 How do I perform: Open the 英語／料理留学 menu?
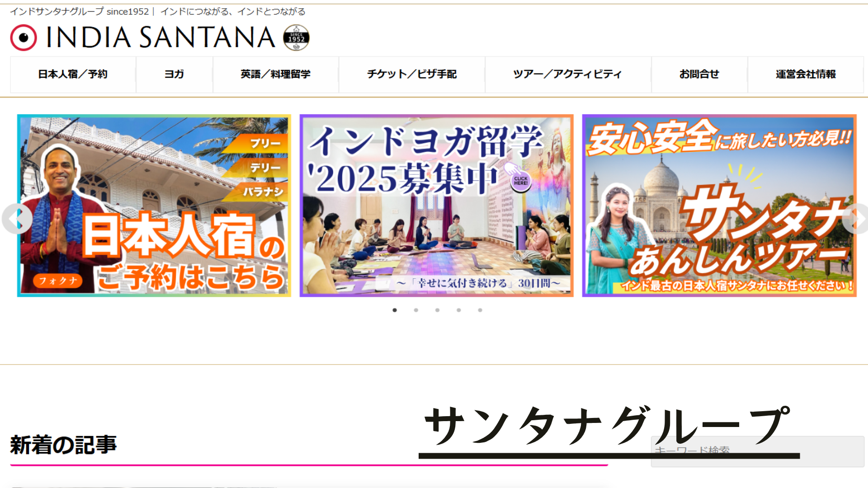[276, 75]
